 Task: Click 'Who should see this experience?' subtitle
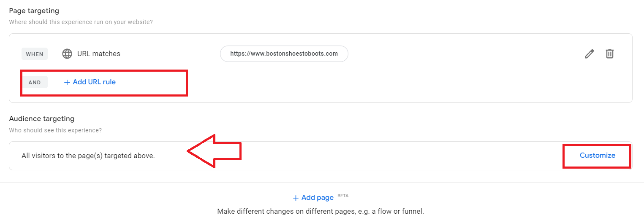(x=55, y=130)
